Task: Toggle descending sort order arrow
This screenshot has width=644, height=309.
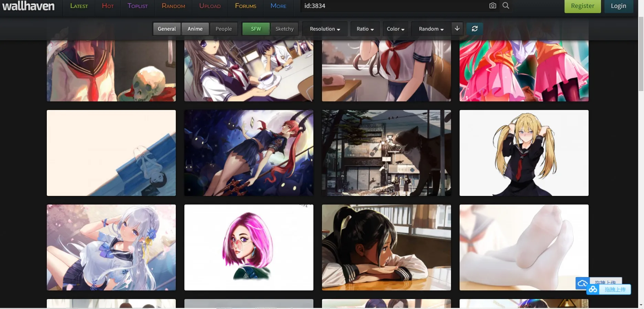Action: click(x=457, y=29)
